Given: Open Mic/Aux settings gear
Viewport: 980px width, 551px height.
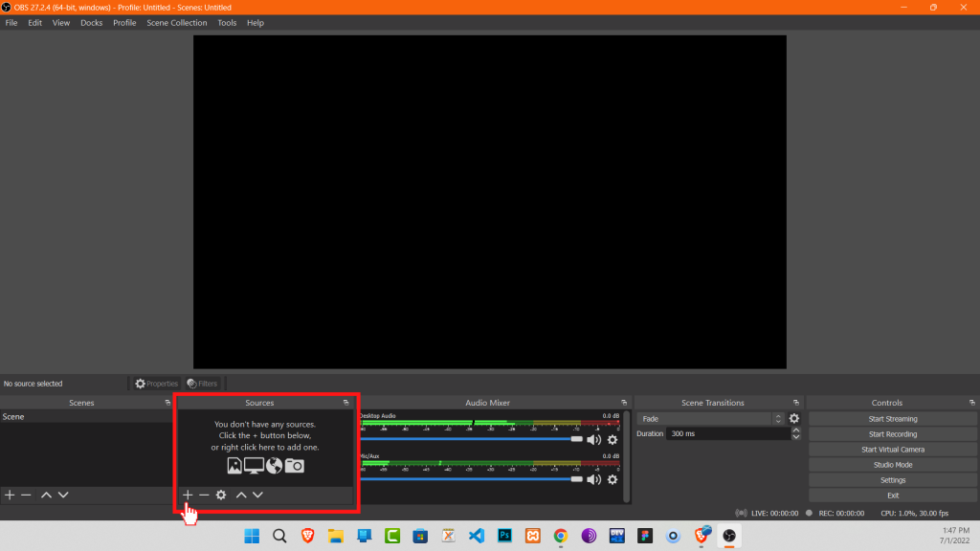Looking at the screenshot, I should click(612, 480).
